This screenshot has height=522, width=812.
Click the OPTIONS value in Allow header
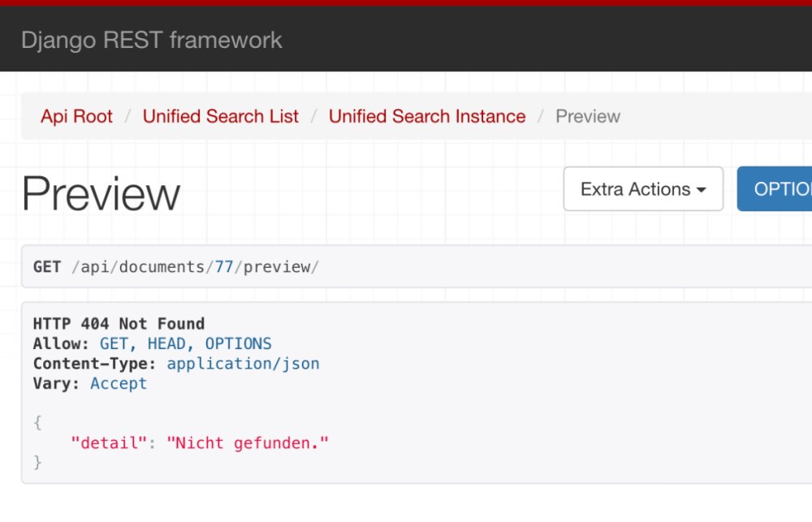238,343
